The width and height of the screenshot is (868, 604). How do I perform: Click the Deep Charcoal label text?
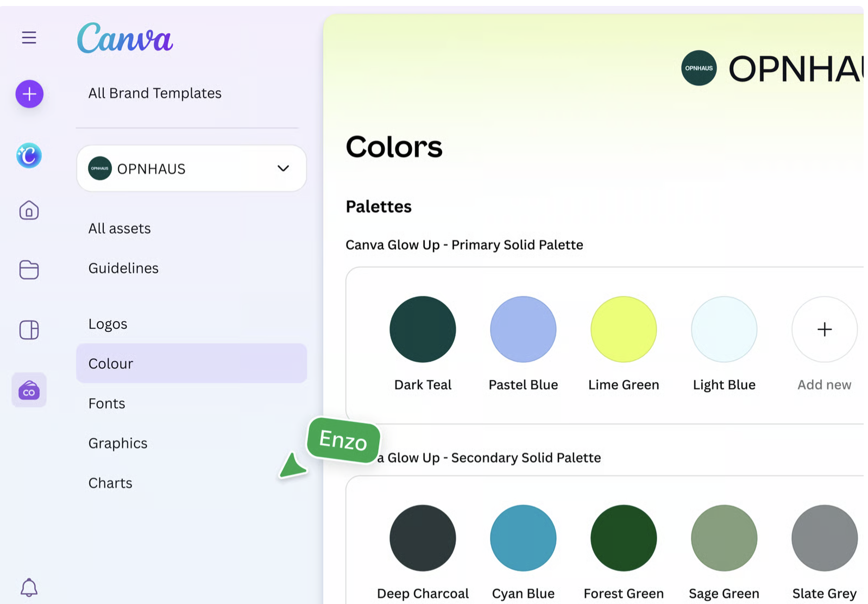click(x=423, y=594)
